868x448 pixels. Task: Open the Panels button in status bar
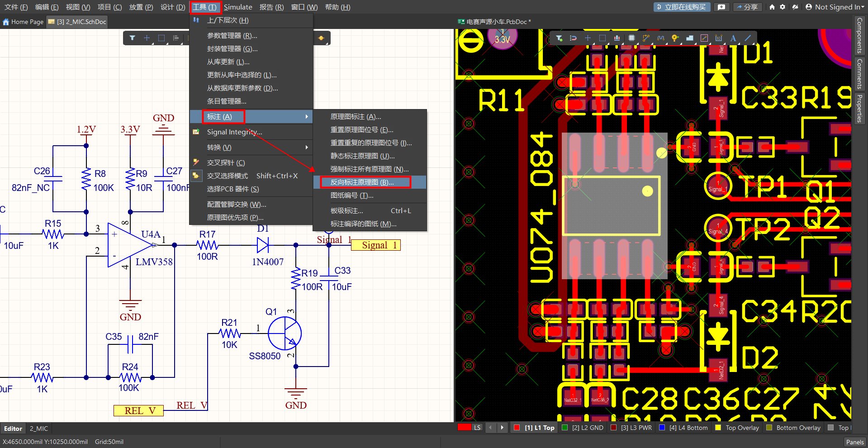coord(854,442)
